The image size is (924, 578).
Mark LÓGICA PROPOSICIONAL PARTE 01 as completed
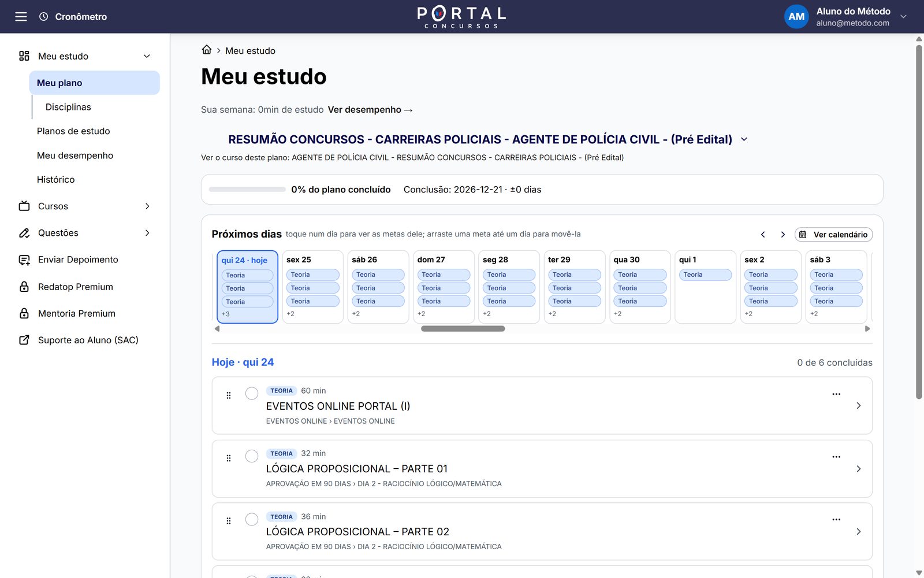(x=252, y=456)
